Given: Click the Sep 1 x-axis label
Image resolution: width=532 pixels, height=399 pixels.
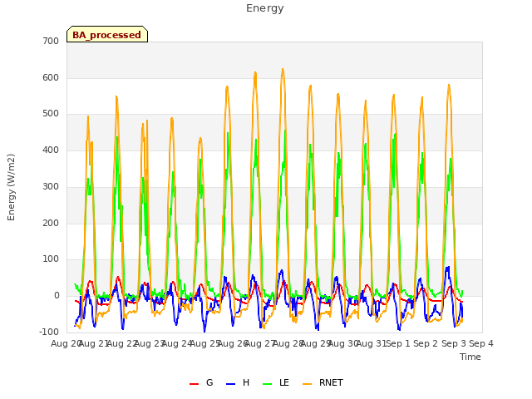Looking at the screenshot, I should pyautogui.click(x=398, y=343).
